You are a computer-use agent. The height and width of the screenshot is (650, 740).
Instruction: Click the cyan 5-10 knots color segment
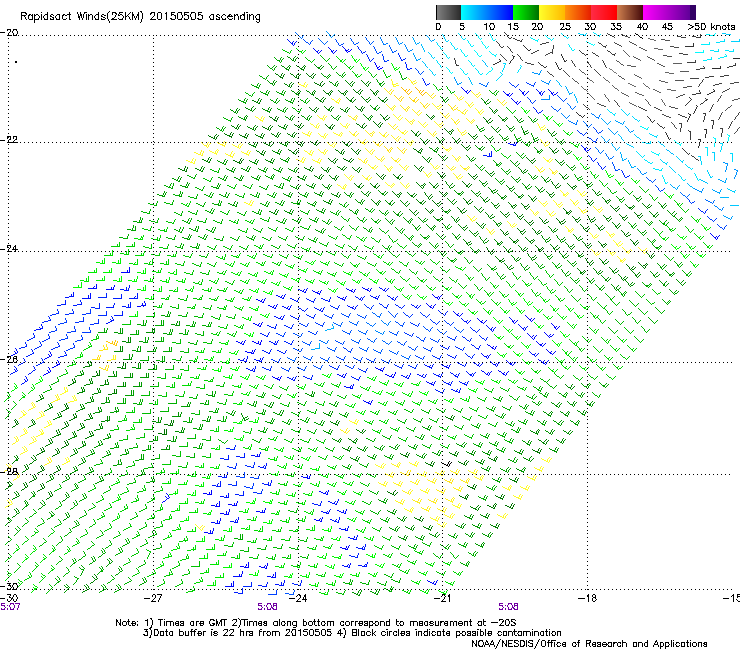pyautogui.click(x=474, y=12)
